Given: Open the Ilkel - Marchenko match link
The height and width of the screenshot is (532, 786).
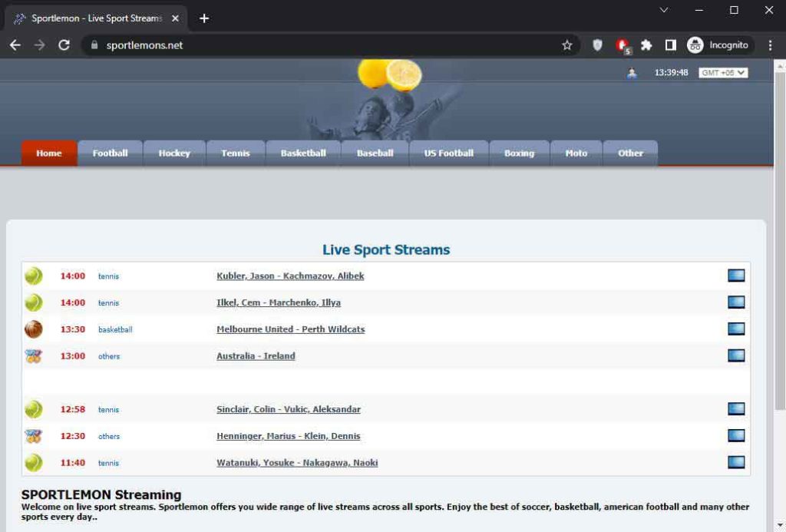Looking at the screenshot, I should [x=278, y=302].
